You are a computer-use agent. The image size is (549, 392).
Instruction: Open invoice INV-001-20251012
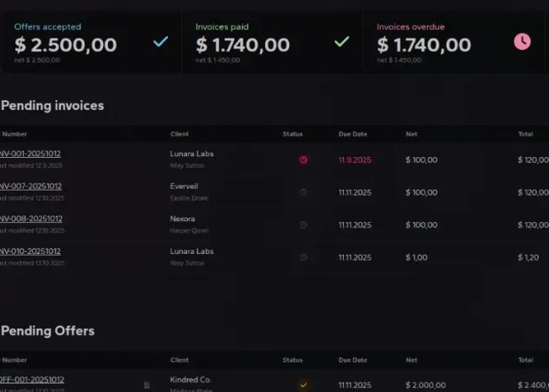pos(31,154)
